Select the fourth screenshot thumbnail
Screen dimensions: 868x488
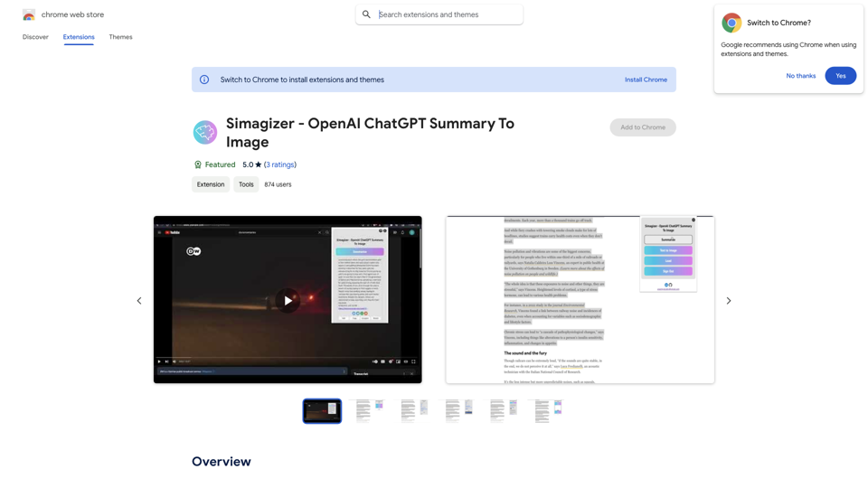click(457, 411)
